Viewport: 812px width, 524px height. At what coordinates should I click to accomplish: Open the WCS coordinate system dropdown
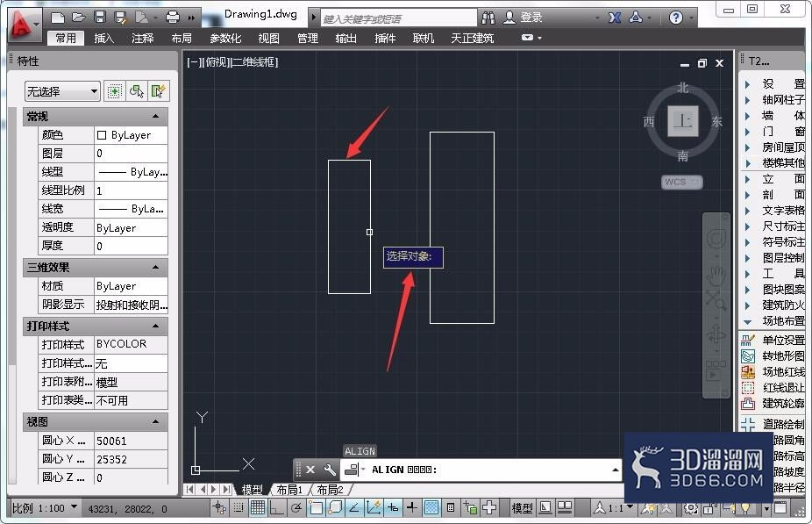pyautogui.click(x=682, y=182)
